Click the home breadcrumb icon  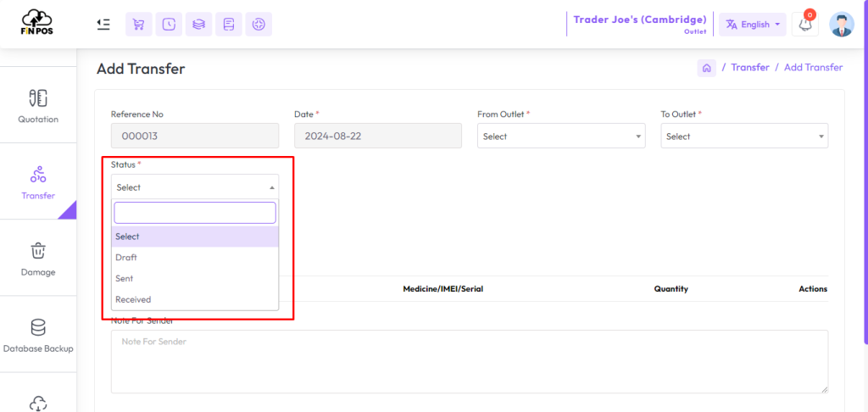tap(706, 68)
